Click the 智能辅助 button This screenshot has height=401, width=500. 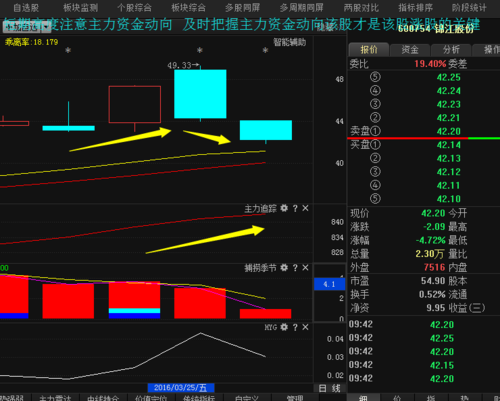(289, 42)
